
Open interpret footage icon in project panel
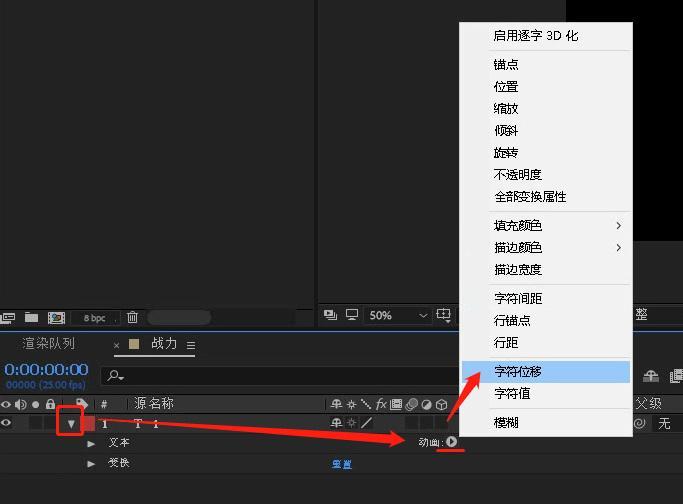coord(7,318)
